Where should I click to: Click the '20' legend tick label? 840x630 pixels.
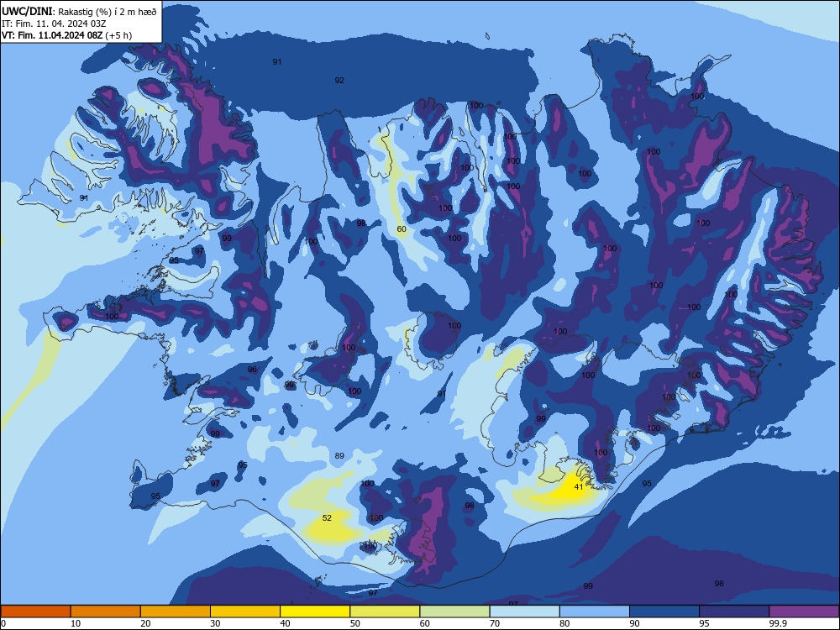tap(145, 623)
